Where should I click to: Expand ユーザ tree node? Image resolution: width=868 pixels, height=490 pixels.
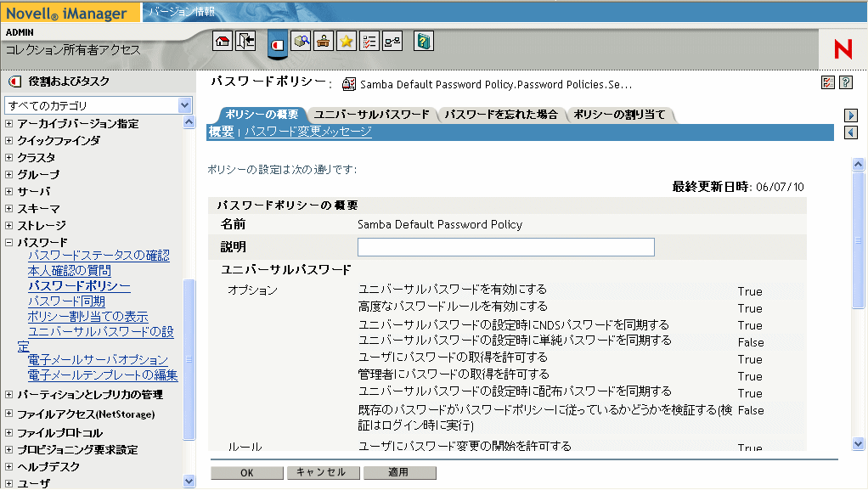click(8, 483)
